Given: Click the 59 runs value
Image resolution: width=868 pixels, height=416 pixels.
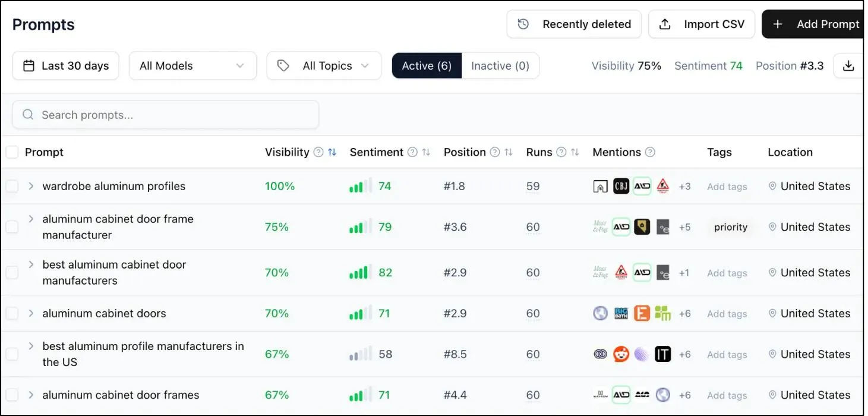Looking at the screenshot, I should 533,186.
